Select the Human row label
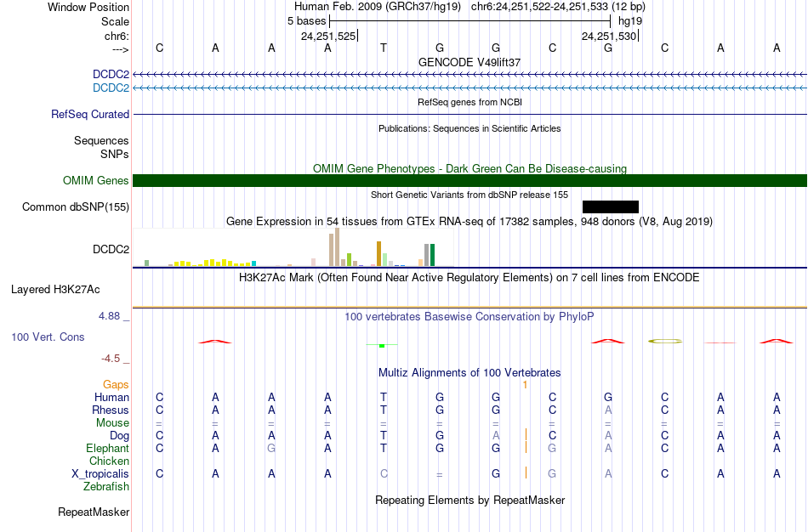The image size is (808, 532). point(111,397)
